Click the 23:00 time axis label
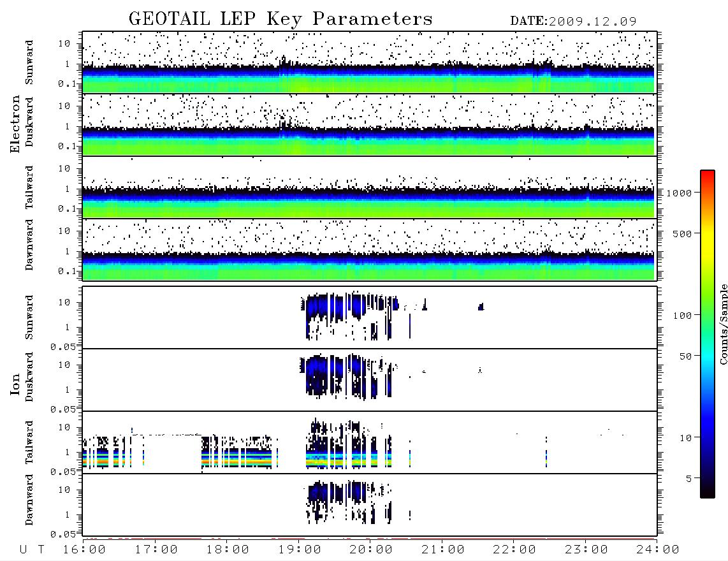The height and width of the screenshot is (561, 728). tap(586, 550)
